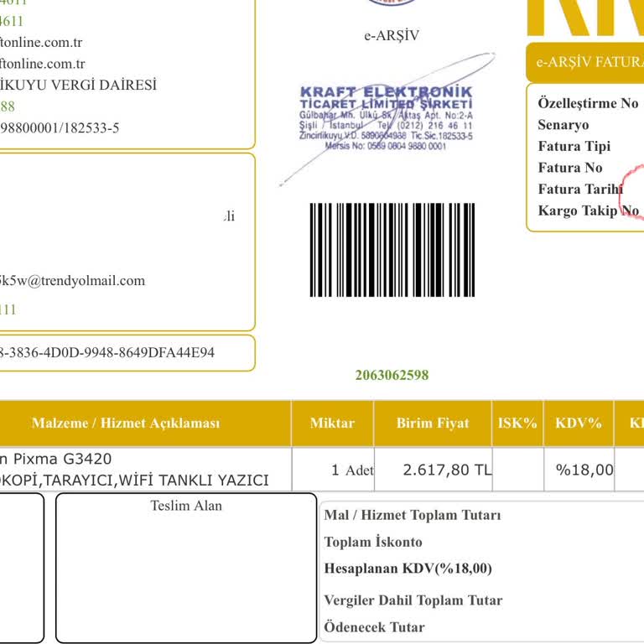Click the e-ARŞİV heading text
This screenshot has width=644, height=644.
click(392, 35)
